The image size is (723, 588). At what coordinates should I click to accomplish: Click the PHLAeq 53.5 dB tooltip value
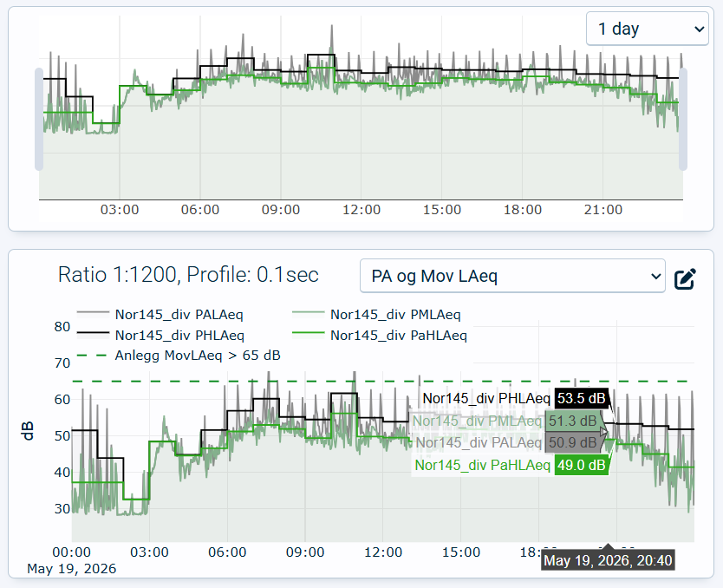[x=581, y=398]
